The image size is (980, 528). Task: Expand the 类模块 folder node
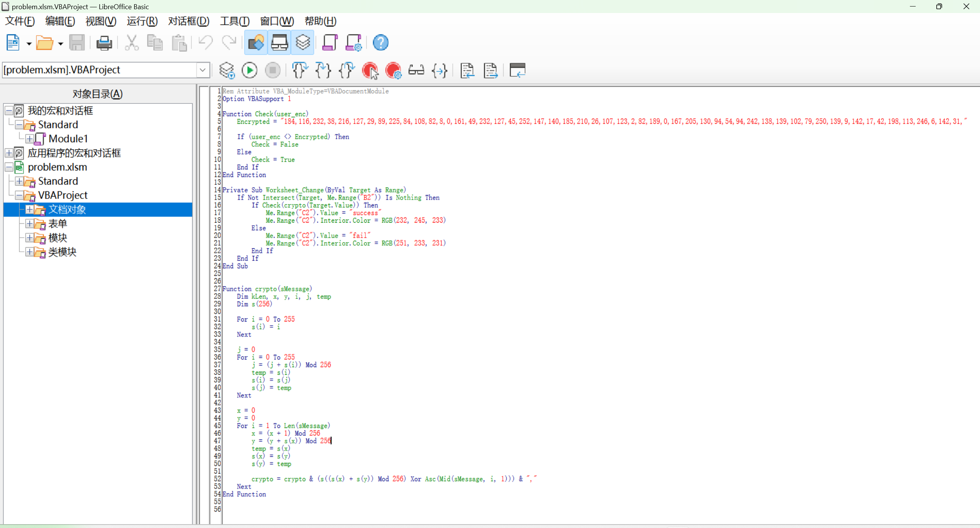[29, 252]
